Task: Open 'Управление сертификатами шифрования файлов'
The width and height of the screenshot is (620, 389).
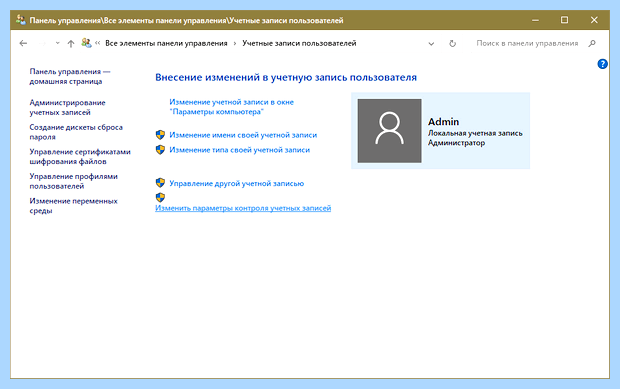Action: (x=80, y=156)
